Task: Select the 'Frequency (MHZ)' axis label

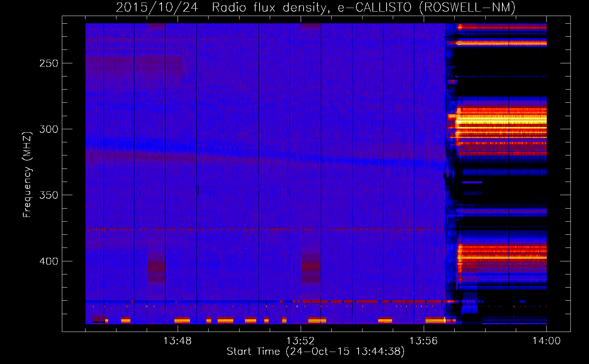Action: pyautogui.click(x=27, y=175)
